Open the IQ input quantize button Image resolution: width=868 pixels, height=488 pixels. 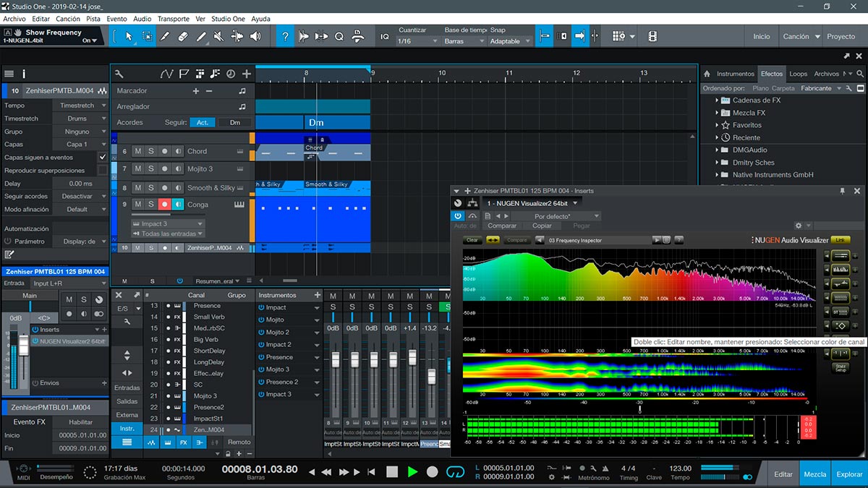pos(385,36)
